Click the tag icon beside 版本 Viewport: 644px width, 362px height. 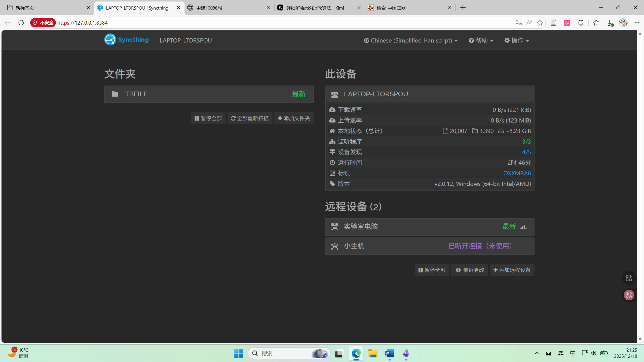pos(332,184)
